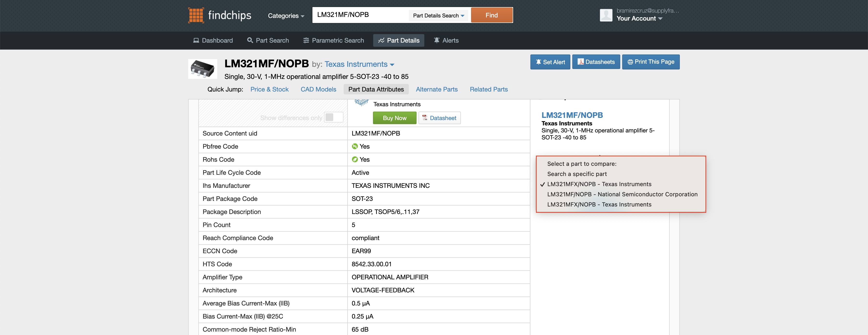Choose 'Search a specific part' option
The width and height of the screenshot is (868, 335).
pos(577,174)
